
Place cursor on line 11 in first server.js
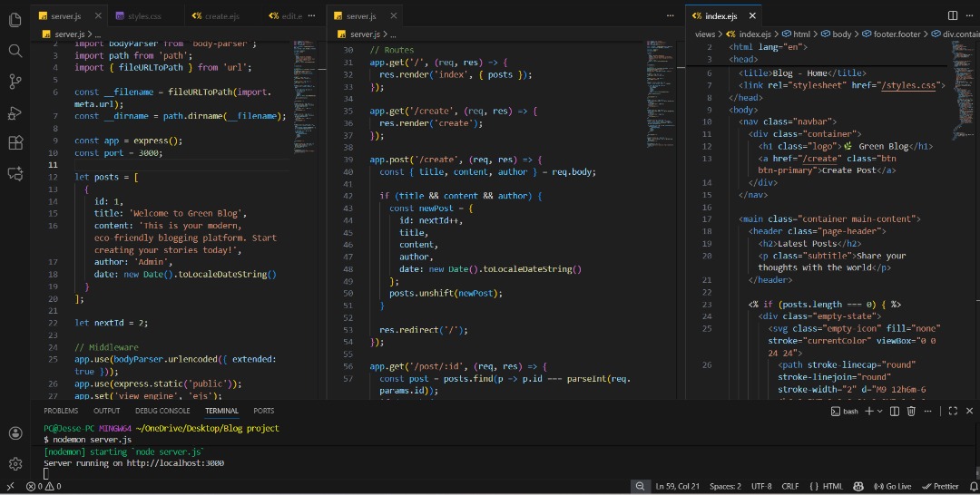tap(181, 165)
